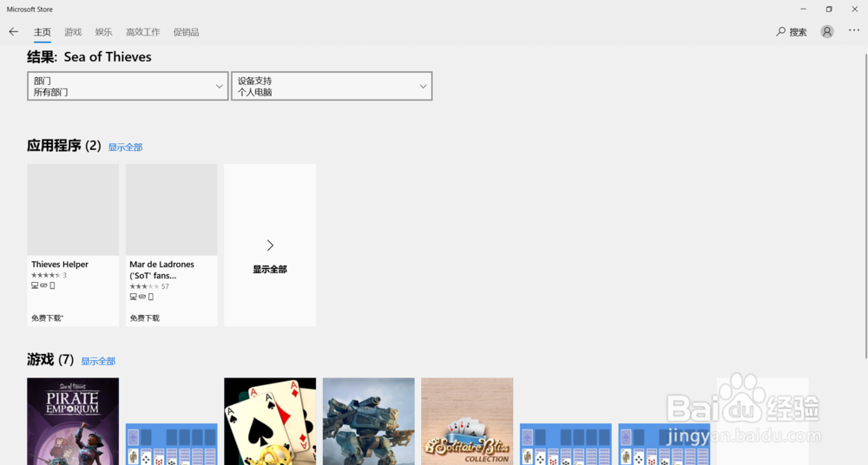Restore down the Microsoft Store window

tap(829, 9)
